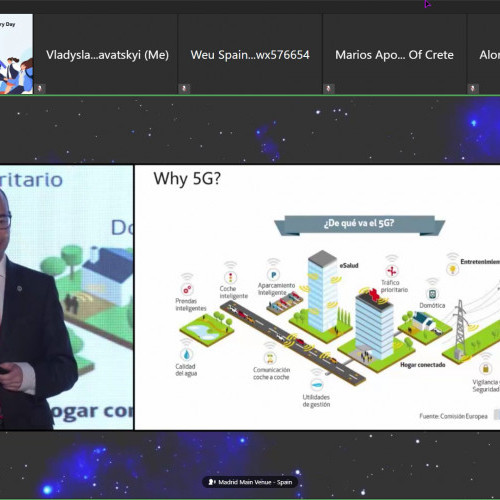Click the Why 5G? slide title

pyautogui.click(x=187, y=179)
